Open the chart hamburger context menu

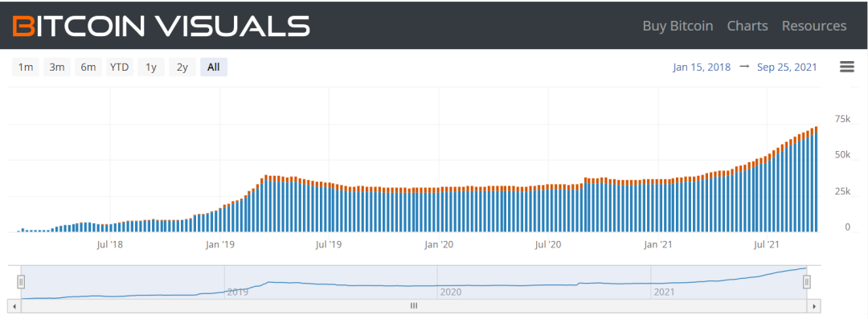coord(847,67)
